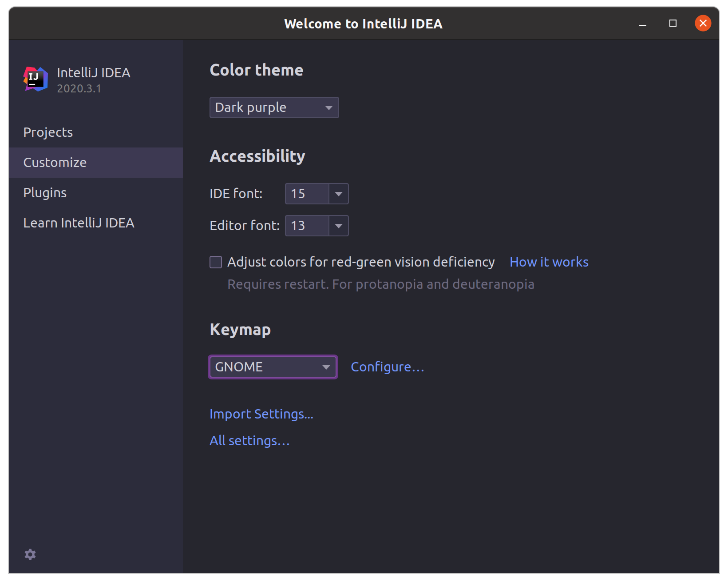Open the GNOME keymap dropdown

pyautogui.click(x=273, y=367)
